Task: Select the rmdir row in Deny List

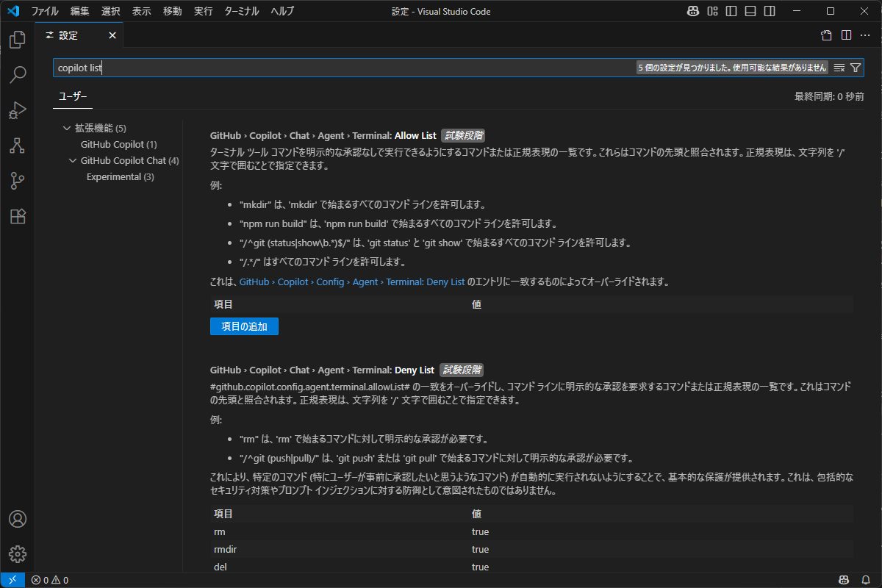Action: [x=531, y=549]
